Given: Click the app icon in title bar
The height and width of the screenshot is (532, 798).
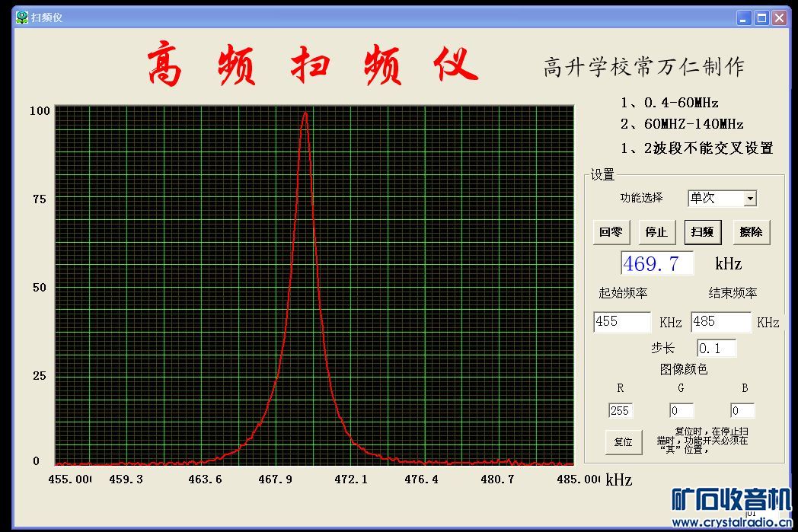Looking at the screenshot, I should [22, 18].
